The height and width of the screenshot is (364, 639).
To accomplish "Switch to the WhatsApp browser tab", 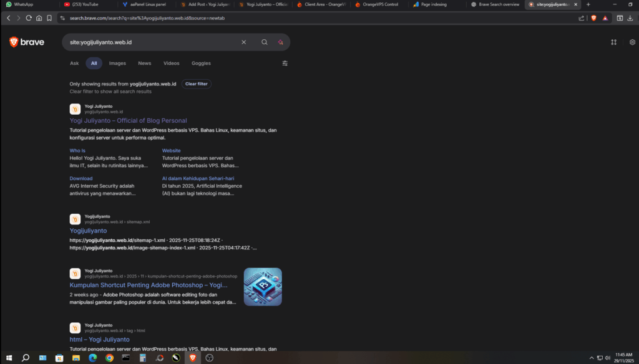I will (24, 4).
